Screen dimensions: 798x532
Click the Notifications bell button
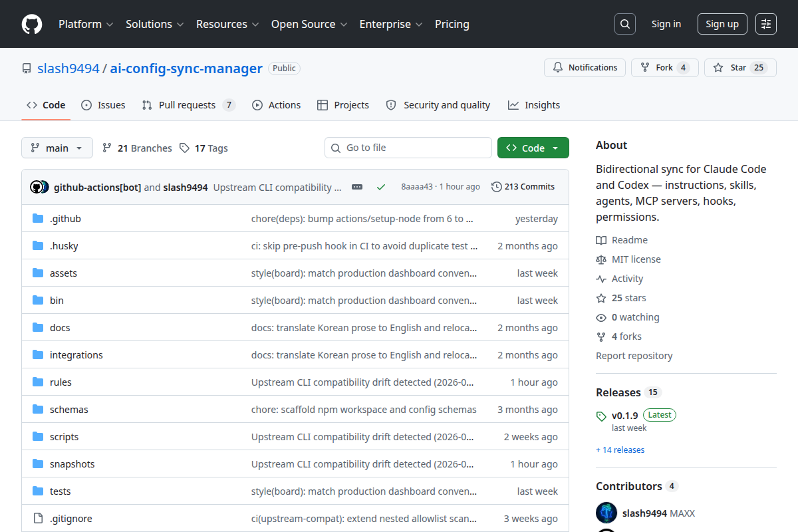point(585,68)
